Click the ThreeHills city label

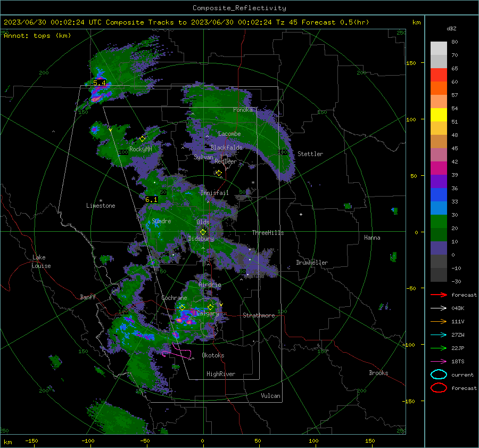pos(268,233)
